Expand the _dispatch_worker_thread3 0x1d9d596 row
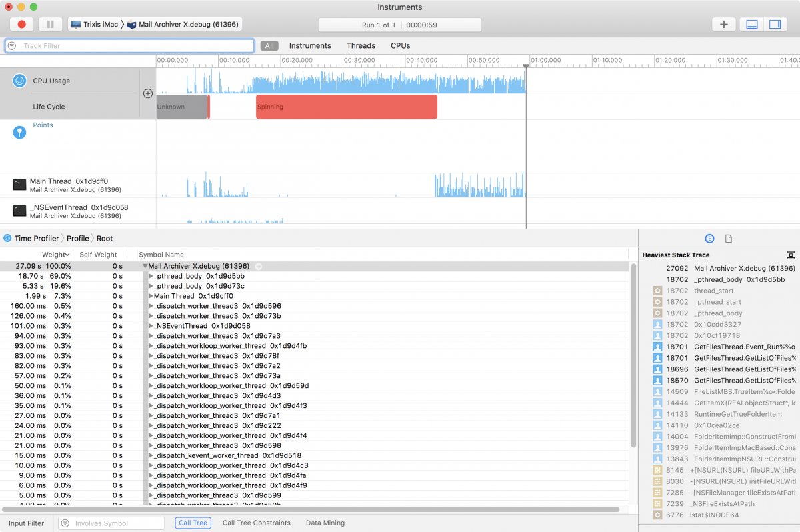Screen dimensions: 800x532 coord(151,306)
